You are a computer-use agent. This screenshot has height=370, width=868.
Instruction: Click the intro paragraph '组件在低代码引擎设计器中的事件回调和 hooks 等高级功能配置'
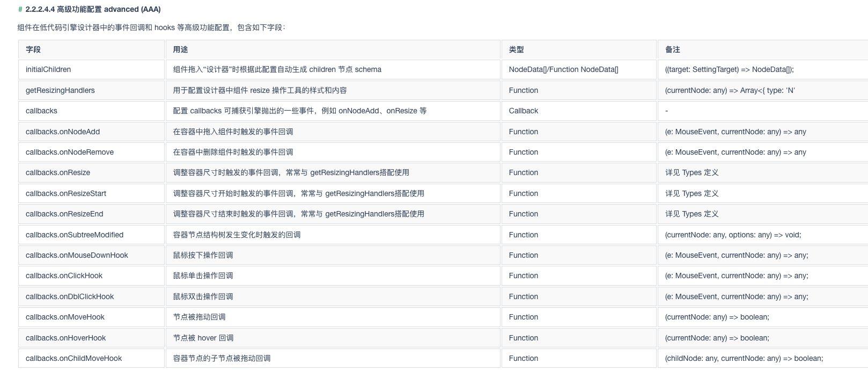point(151,27)
